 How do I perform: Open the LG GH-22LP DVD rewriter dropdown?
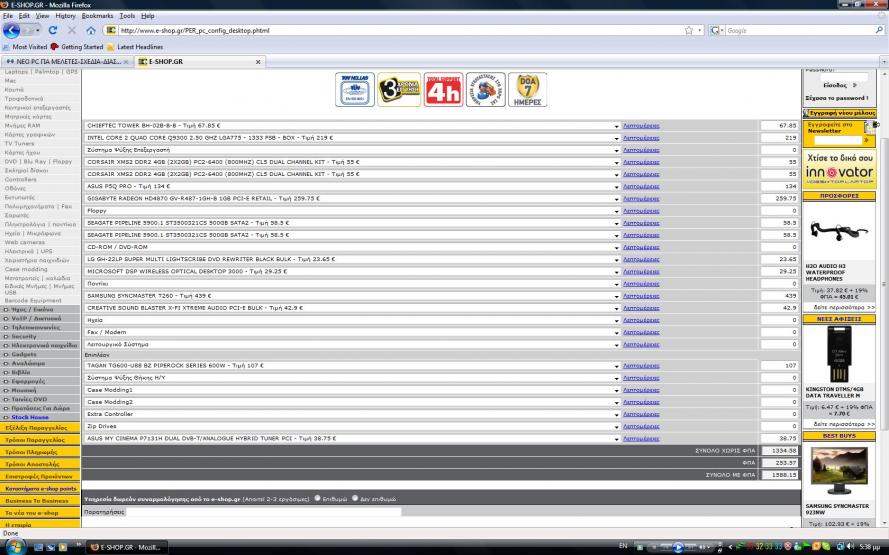click(352, 259)
